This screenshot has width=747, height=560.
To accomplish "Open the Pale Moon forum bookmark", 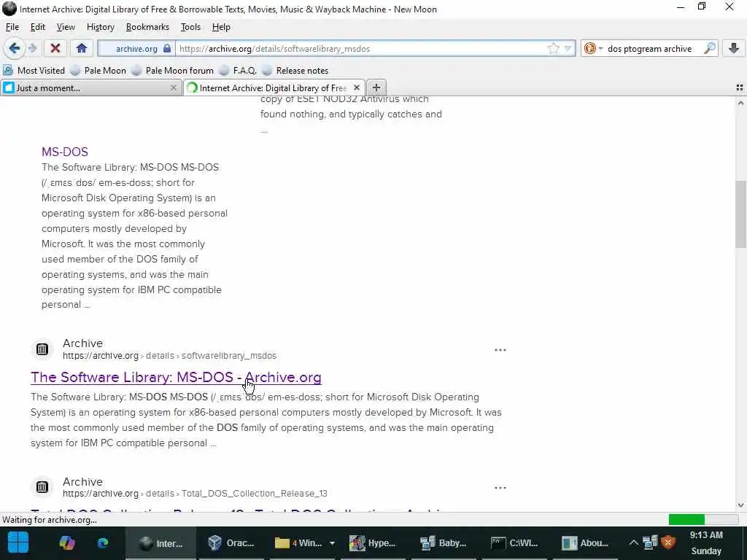I will (172, 71).
